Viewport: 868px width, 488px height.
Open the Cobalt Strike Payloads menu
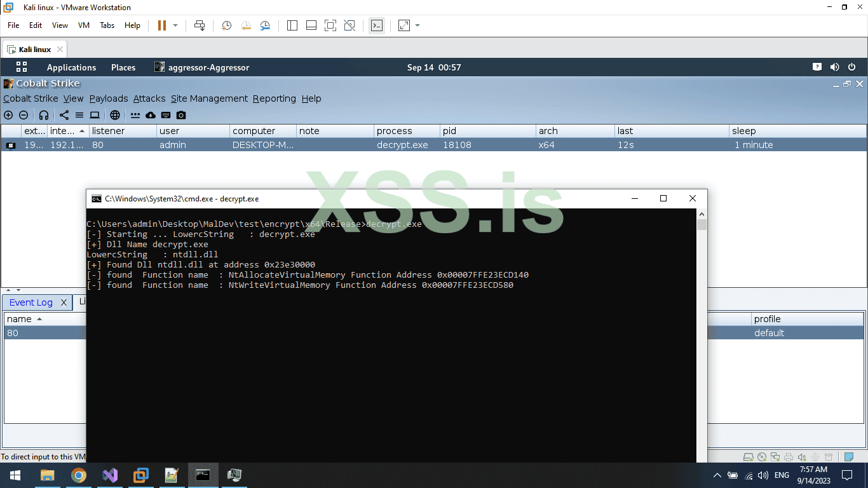pyautogui.click(x=109, y=98)
